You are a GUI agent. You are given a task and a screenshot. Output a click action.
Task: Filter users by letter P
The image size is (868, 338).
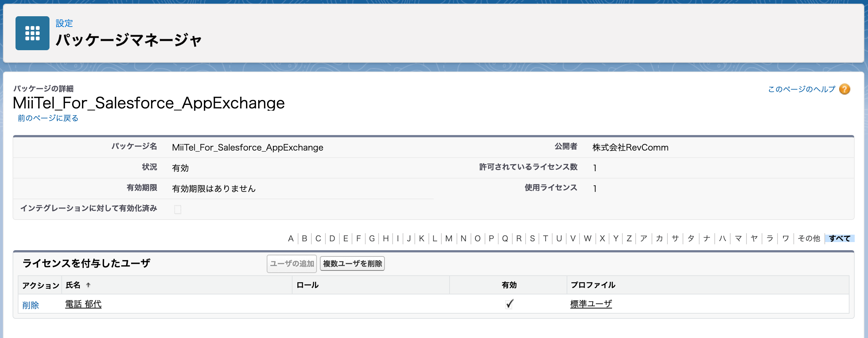pyautogui.click(x=491, y=238)
